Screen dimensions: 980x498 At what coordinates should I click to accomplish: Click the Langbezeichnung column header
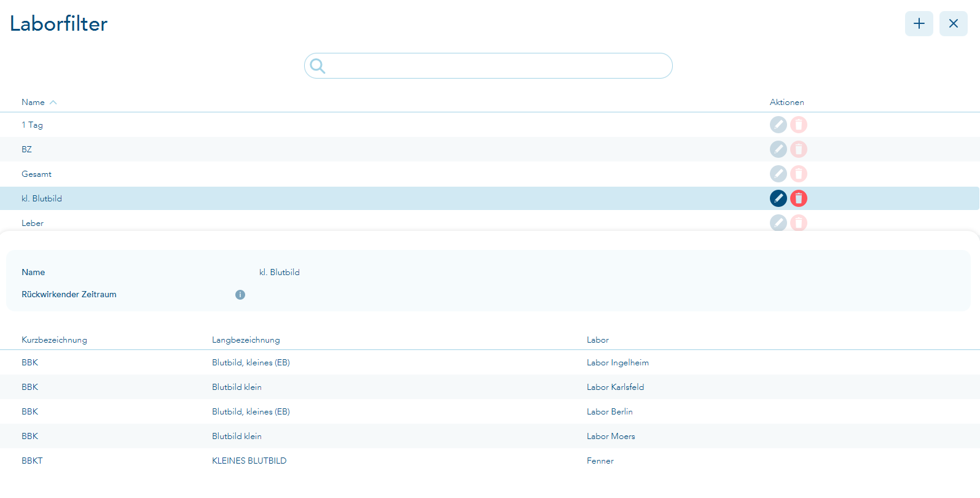coord(246,340)
